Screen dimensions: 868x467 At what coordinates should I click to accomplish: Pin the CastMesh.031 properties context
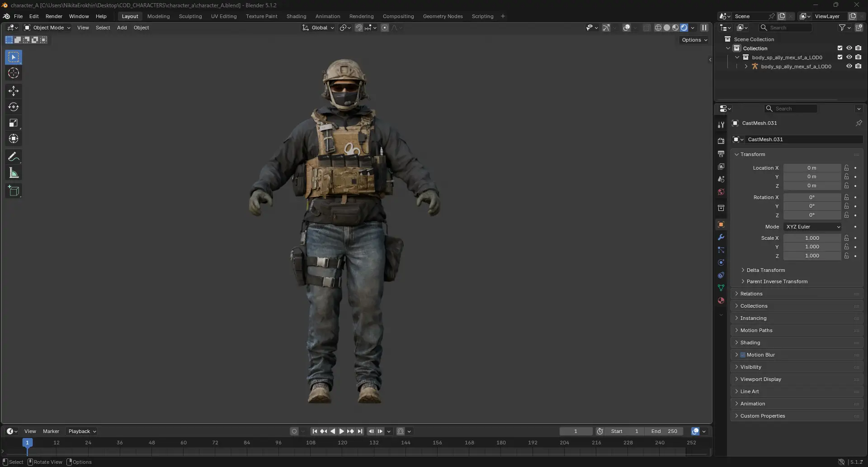[859, 123]
